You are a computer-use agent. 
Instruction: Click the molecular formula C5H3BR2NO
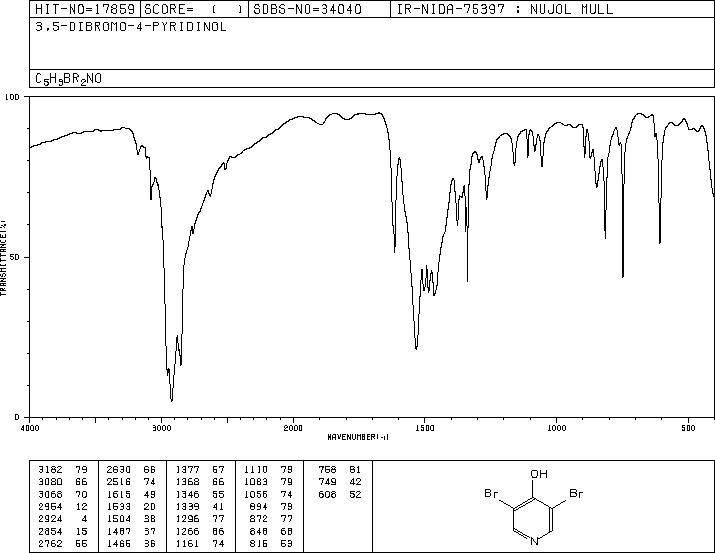tap(68, 79)
